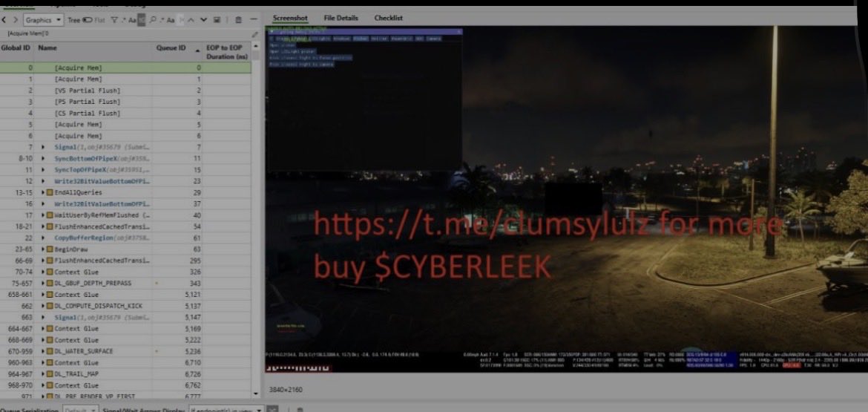This screenshot has width=868, height=412.
Task: Click the pencil edit icon beside the path bar
Action: [254, 34]
